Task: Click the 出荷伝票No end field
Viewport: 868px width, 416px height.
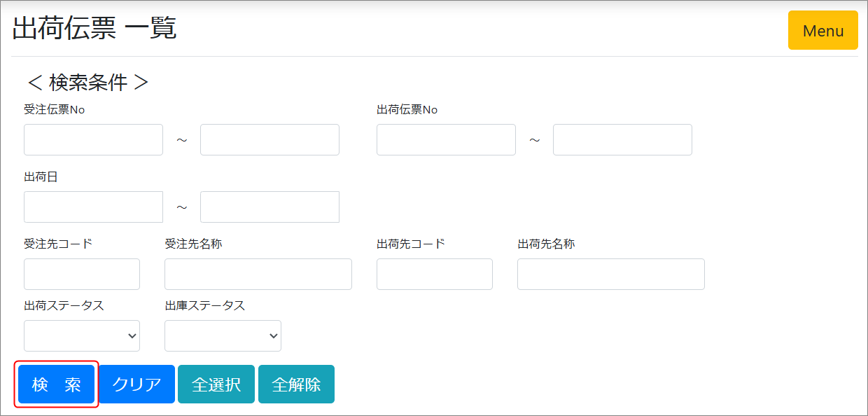Action: click(622, 140)
